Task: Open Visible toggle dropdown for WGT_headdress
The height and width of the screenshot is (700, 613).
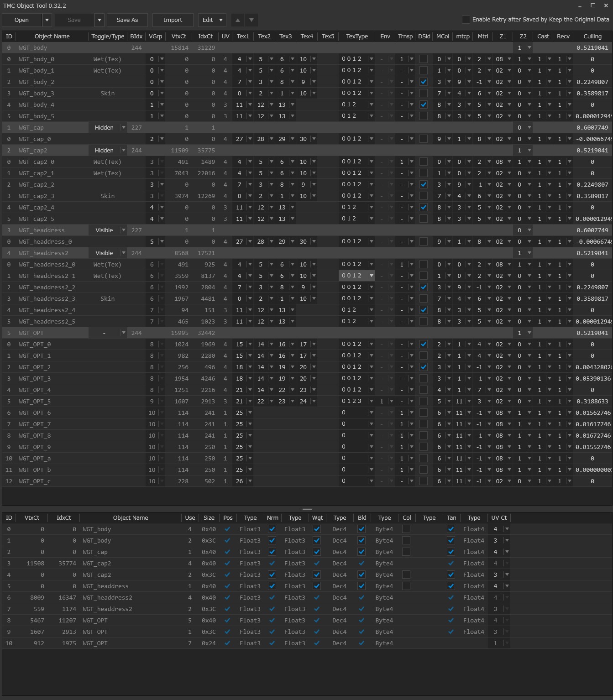Action: pos(123,230)
